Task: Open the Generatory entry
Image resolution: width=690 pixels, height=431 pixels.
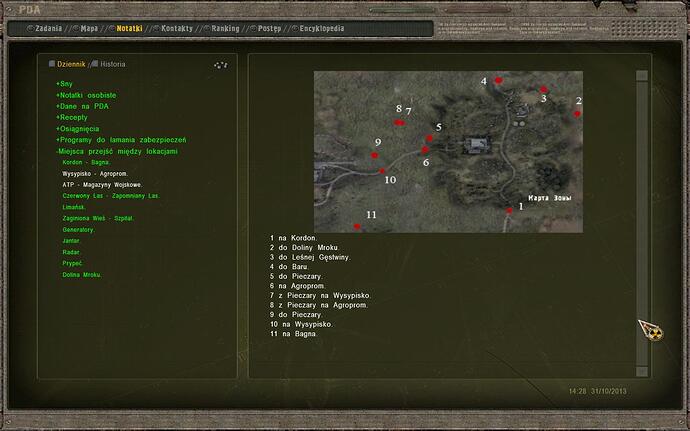Action: (78, 230)
